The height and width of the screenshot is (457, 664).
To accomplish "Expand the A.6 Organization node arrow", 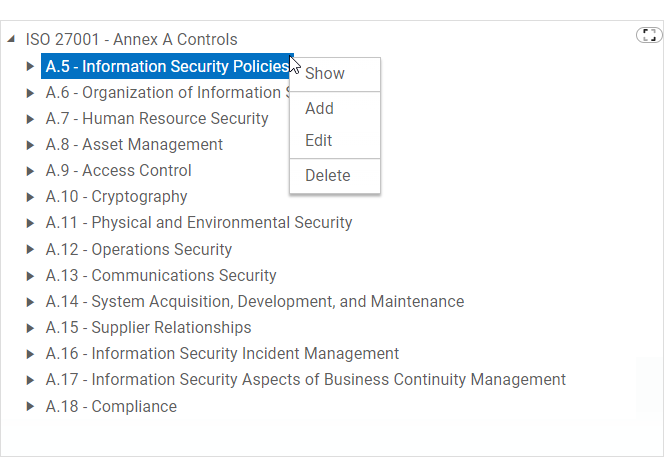I will pyautogui.click(x=31, y=93).
